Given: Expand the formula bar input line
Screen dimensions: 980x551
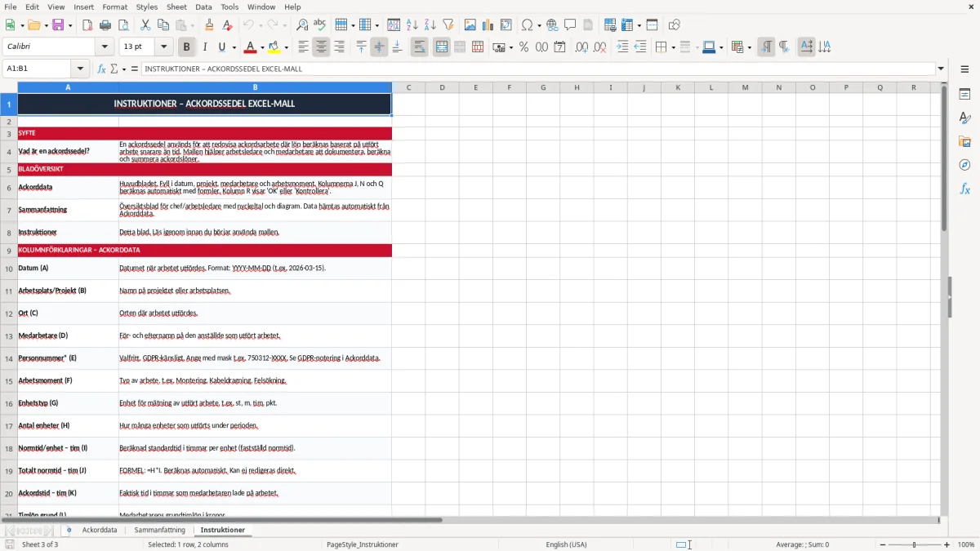Looking at the screenshot, I should pos(941,69).
